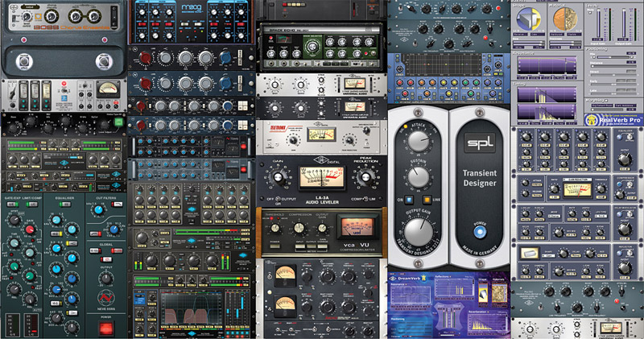644x339 pixels.
Task: Click the Space Echo mode selector dial
Action: (312, 46)
